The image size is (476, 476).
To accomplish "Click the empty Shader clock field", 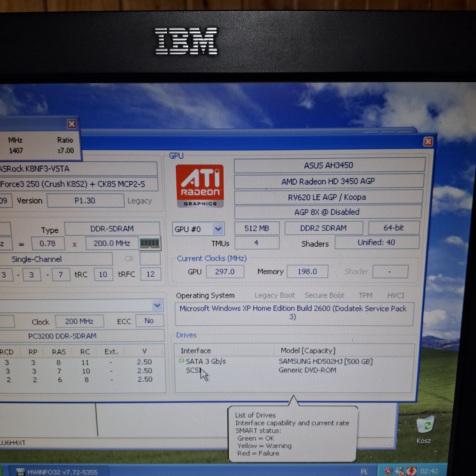I will point(390,271).
